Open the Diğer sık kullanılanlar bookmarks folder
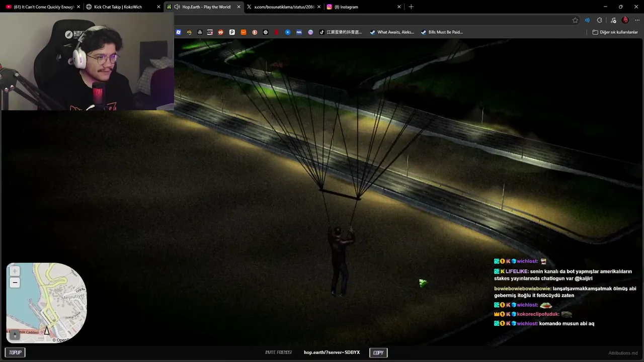Viewport: 644px width, 362px height. point(615,32)
